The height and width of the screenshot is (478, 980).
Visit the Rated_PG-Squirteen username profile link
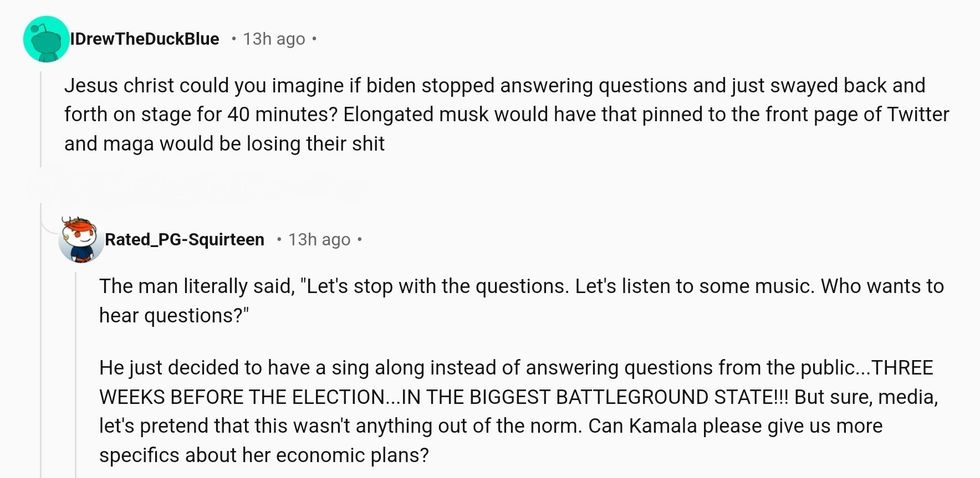coord(185,240)
